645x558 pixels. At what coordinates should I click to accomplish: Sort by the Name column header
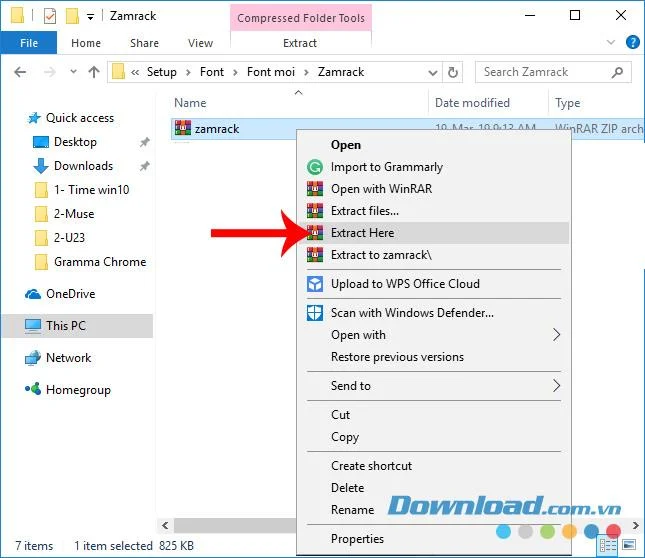tap(190, 103)
